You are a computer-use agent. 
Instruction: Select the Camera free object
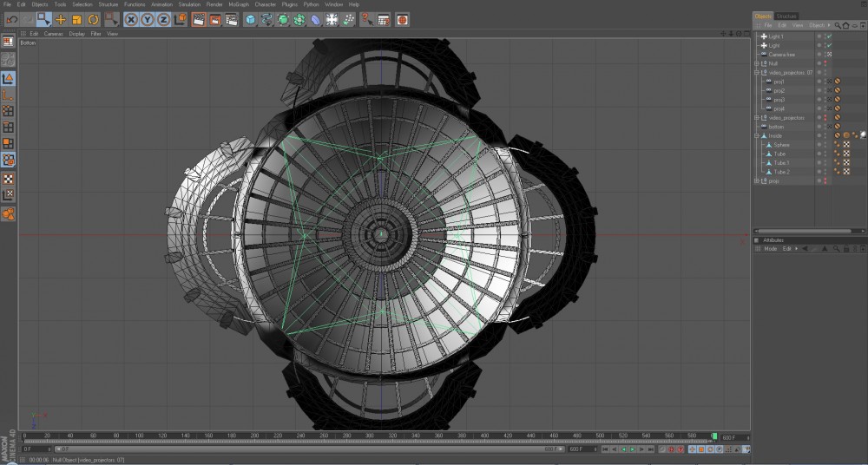click(782, 55)
